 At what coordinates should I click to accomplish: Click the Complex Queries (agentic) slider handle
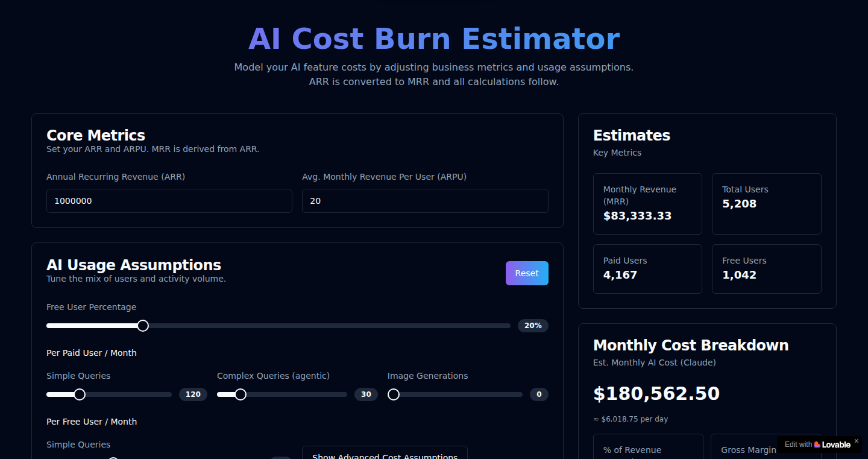(x=241, y=394)
